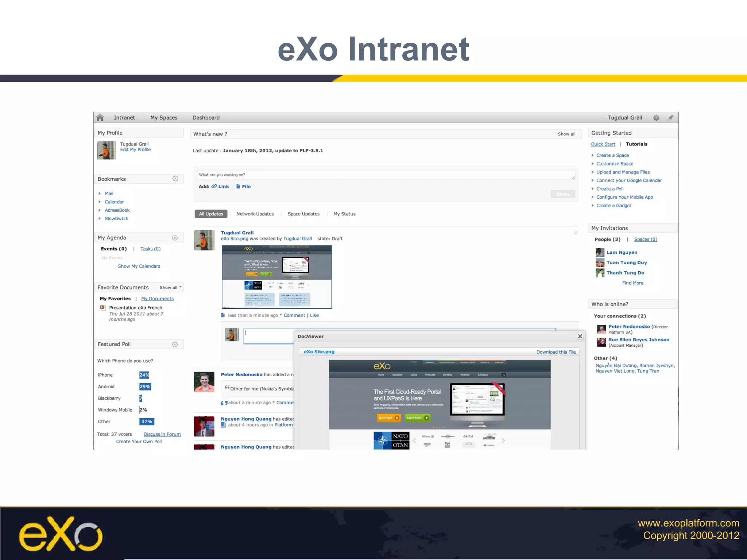Open the Intranet menu
The image size is (747, 560).
124,117
